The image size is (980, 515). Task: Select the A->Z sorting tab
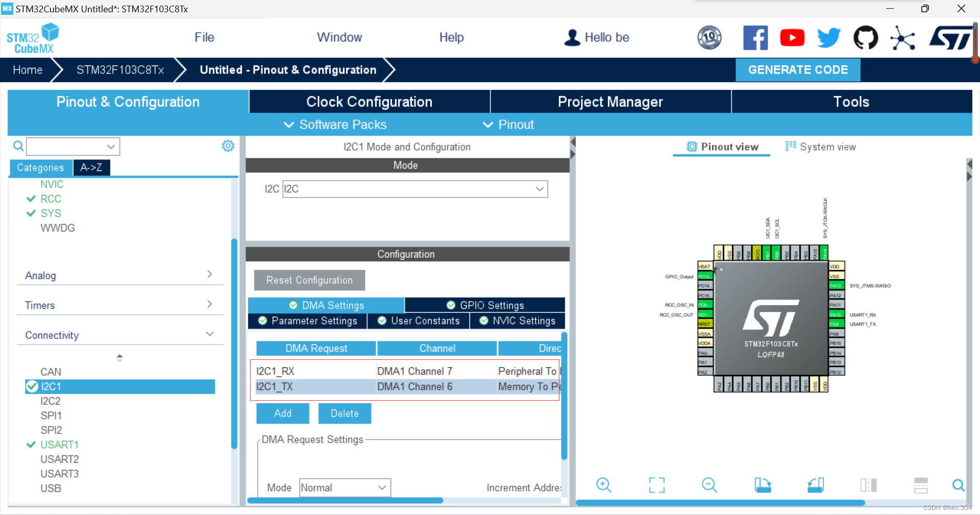click(x=91, y=167)
